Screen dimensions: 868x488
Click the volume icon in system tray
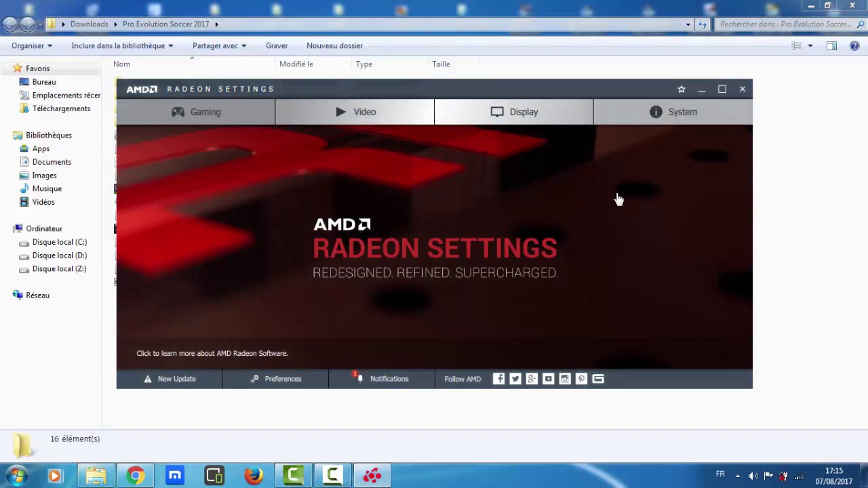coord(753,476)
